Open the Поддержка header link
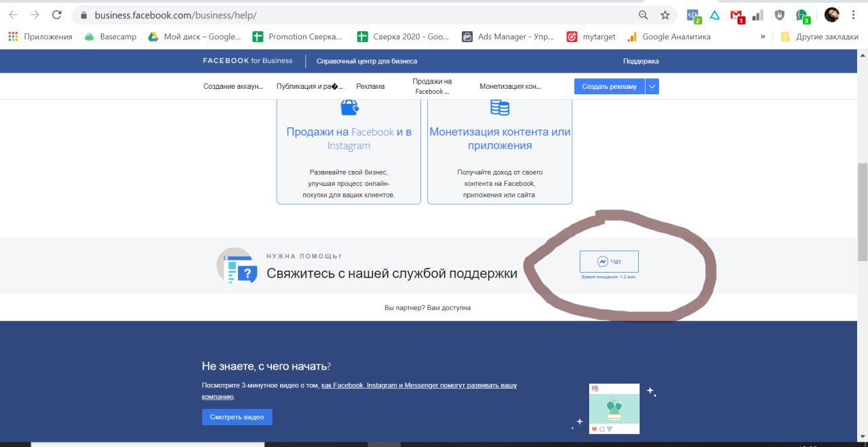868x447 pixels. pos(641,61)
